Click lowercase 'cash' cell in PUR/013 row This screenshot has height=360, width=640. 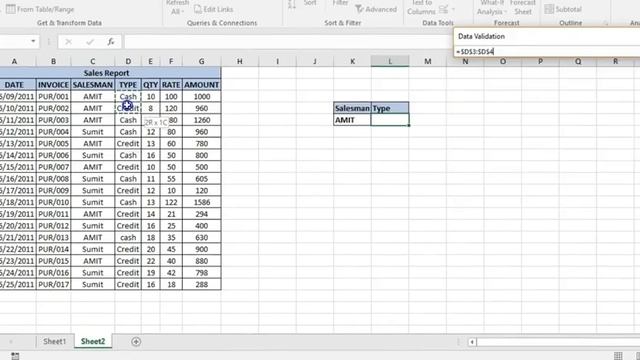pos(128,238)
